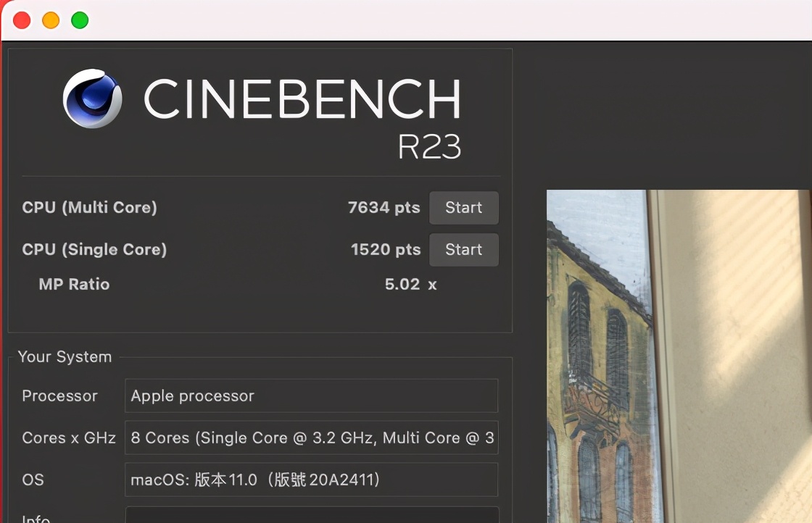Start the CPU Multi Core benchmark

pos(463,208)
